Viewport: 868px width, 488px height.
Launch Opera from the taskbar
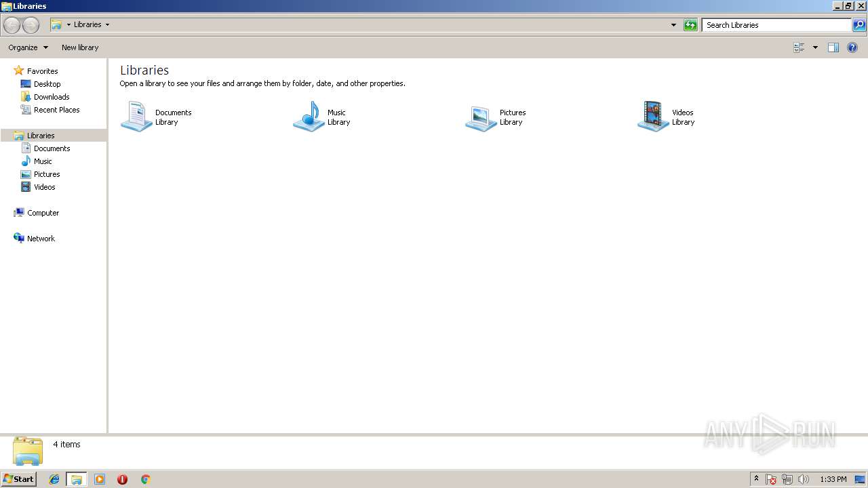pyautogui.click(x=122, y=479)
